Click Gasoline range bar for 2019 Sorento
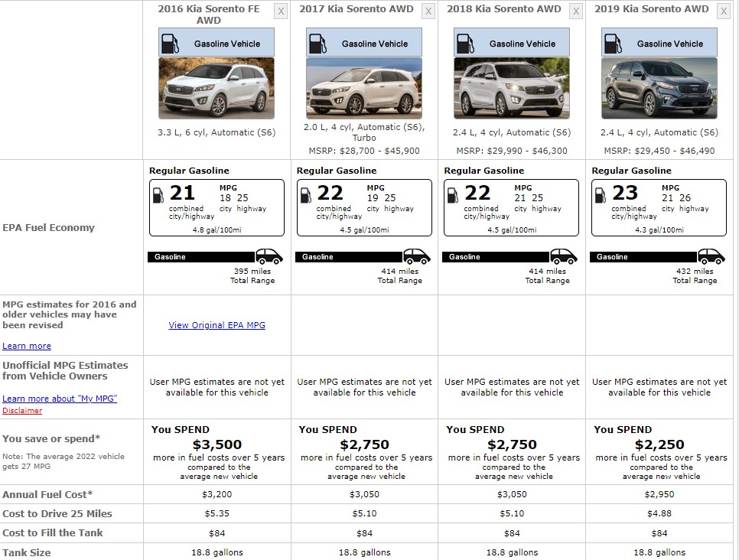The image size is (739, 560). pyautogui.click(x=644, y=257)
